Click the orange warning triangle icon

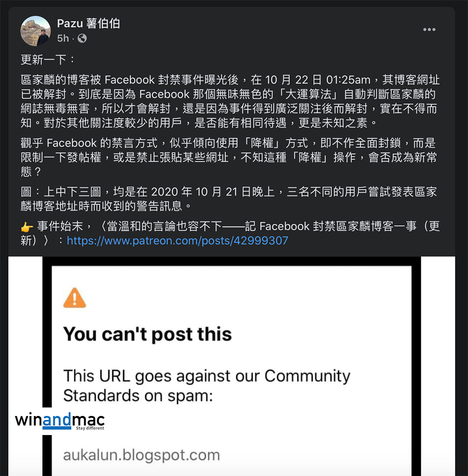[x=74, y=298]
